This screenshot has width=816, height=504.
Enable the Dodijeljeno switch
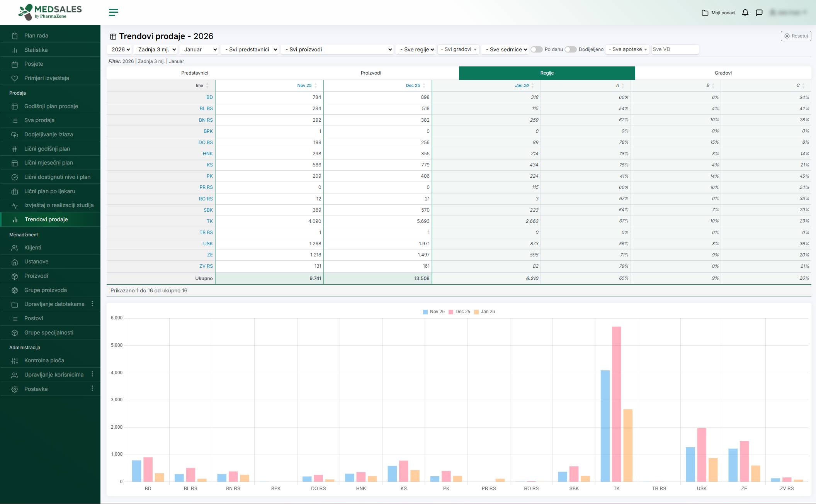click(x=570, y=49)
